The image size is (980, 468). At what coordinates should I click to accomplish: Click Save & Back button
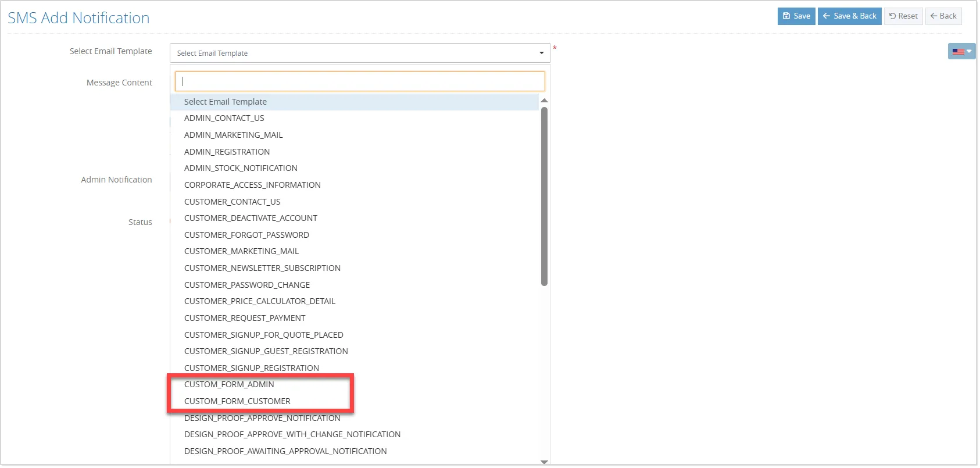tap(849, 16)
